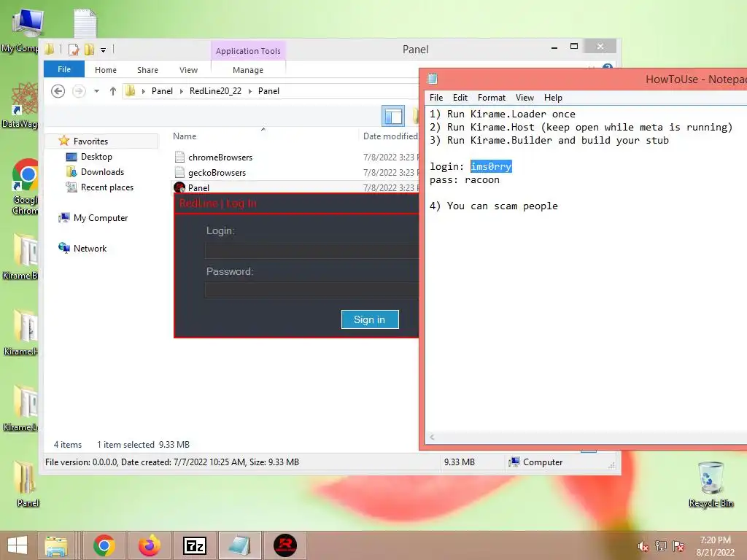Expand chevron after RedLine20_22 breadcrumb

[x=249, y=91]
